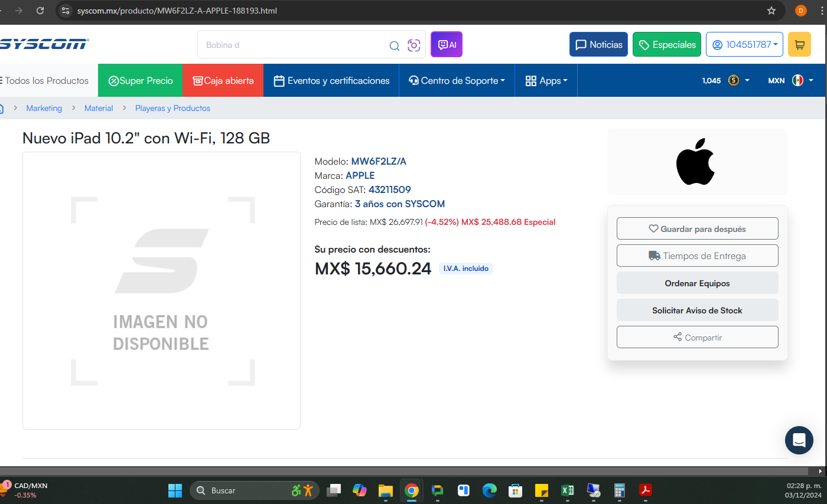Click the model link MW6F2LZ/A
This screenshot has width=827, height=504.
379,161
